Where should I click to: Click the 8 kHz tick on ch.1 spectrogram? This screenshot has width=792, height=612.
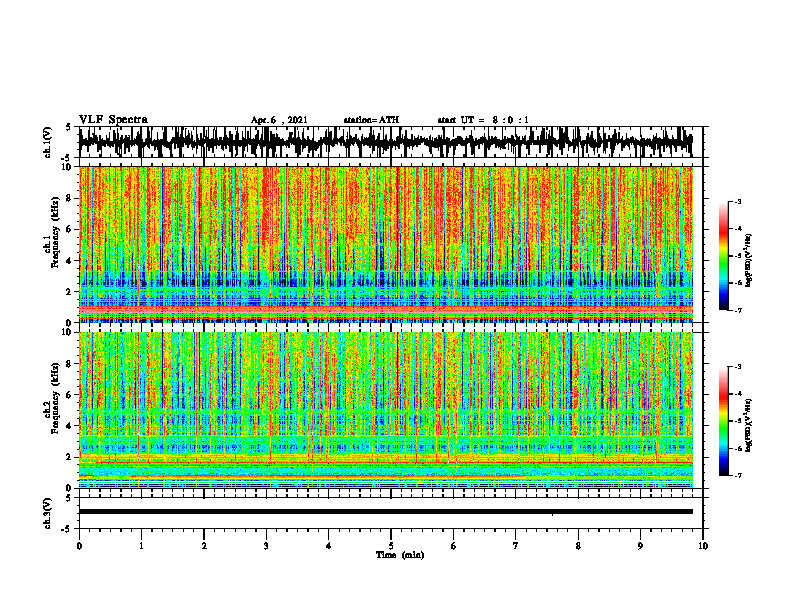[70, 198]
